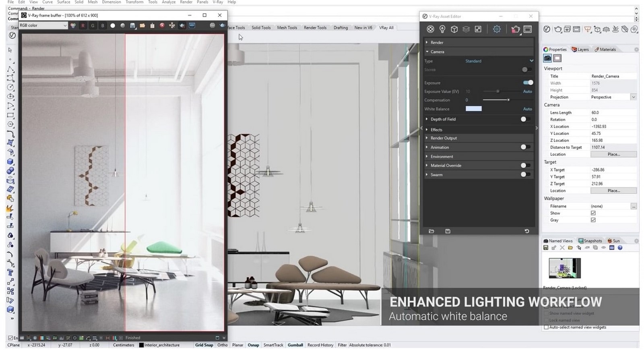The height and width of the screenshot is (350, 644).
Task: Switch to the Materials tab
Action: (605, 50)
